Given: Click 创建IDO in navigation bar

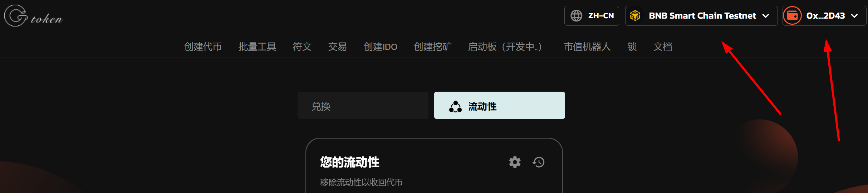Looking at the screenshot, I should 380,47.
